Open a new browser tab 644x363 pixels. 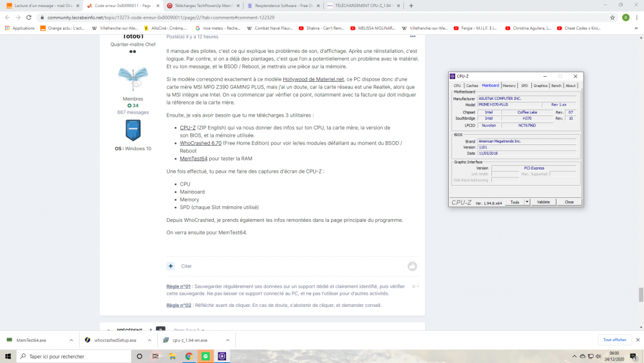click(x=411, y=6)
